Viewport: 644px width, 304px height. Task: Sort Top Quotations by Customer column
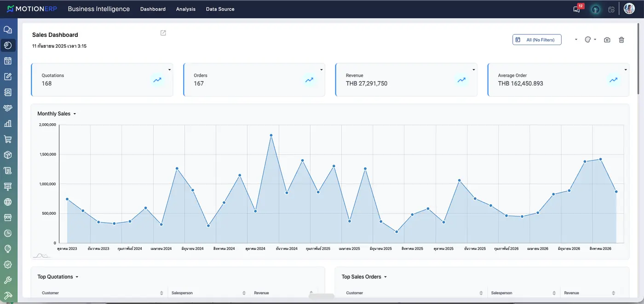(x=161, y=293)
